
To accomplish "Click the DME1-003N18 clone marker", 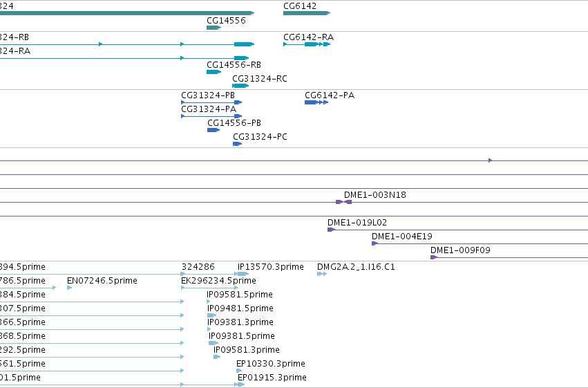I will 343,202.
